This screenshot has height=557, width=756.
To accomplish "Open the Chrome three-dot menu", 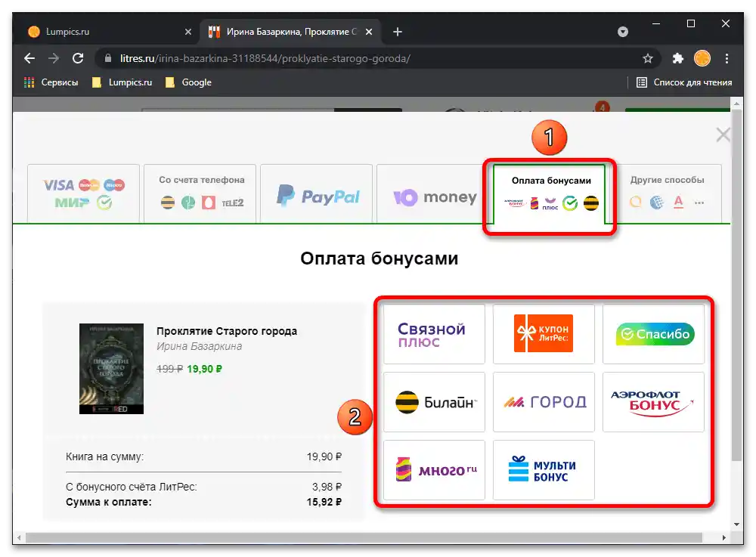I will click(727, 58).
